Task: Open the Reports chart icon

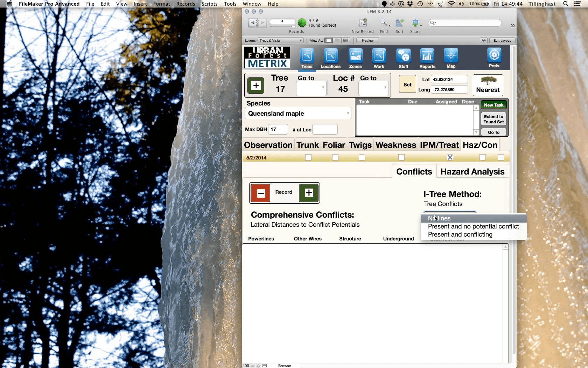Action: pyautogui.click(x=427, y=56)
